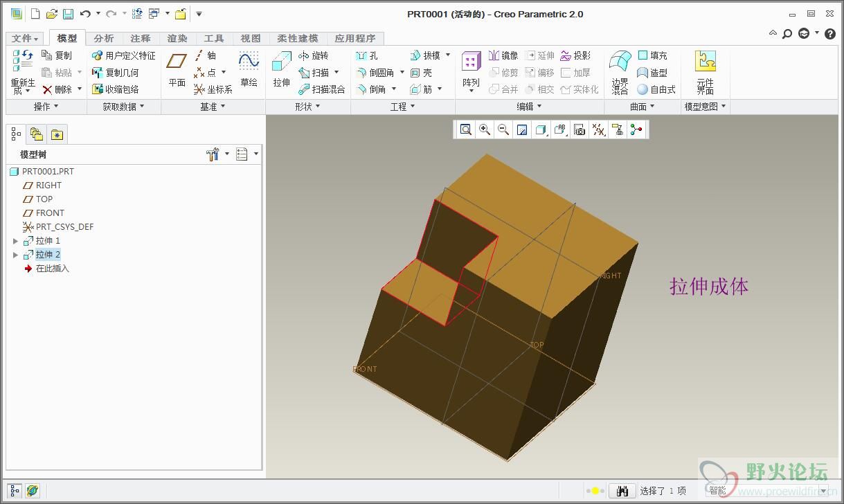Viewport: 844px width, 504px height.
Task: Open the 边界混合 boundary blend tool
Action: tap(620, 72)
